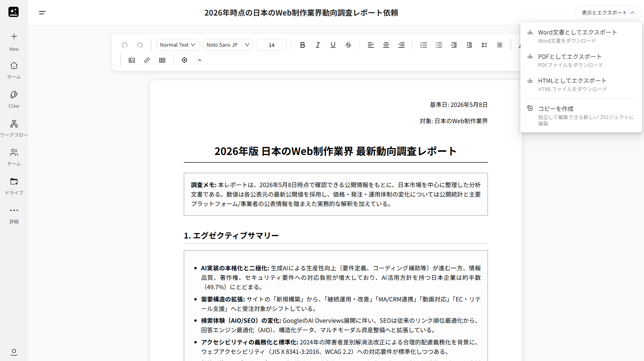
Task: Decrease indent of paragraph
Action: [469, 45]
